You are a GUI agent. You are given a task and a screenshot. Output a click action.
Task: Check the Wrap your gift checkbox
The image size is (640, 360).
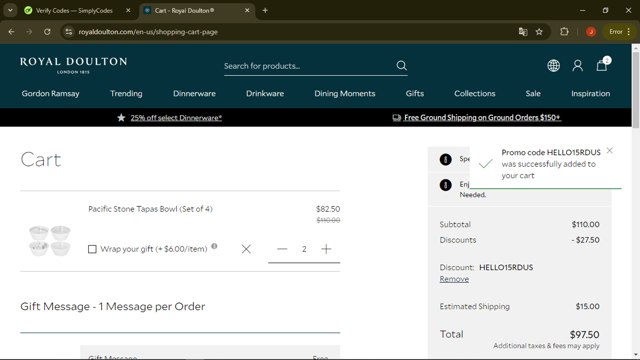click(x=92, y=249)
